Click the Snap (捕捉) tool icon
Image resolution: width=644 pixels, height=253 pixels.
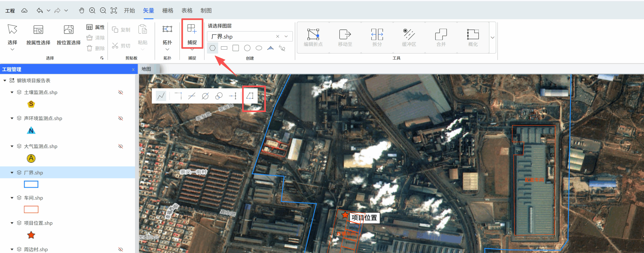click(192, 30)
